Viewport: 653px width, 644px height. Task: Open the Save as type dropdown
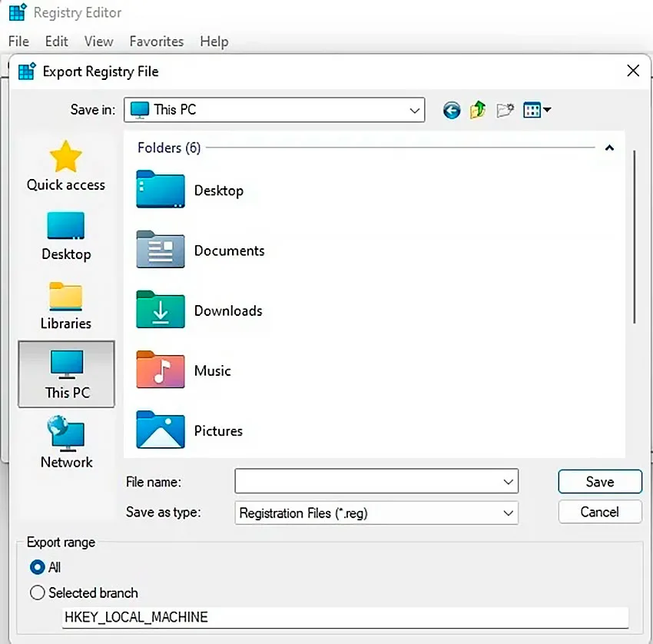click(376, 513)
